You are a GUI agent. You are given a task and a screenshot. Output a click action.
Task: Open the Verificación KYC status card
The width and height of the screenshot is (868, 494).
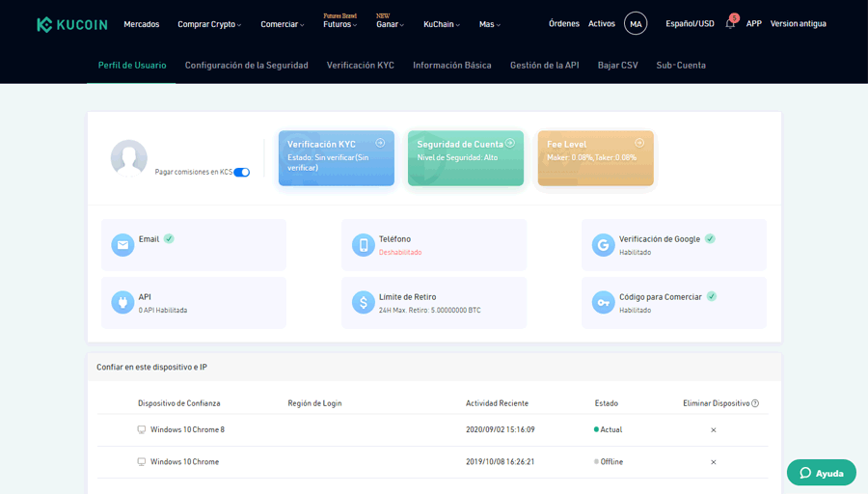pyautogui.click(x=337, y=158)
